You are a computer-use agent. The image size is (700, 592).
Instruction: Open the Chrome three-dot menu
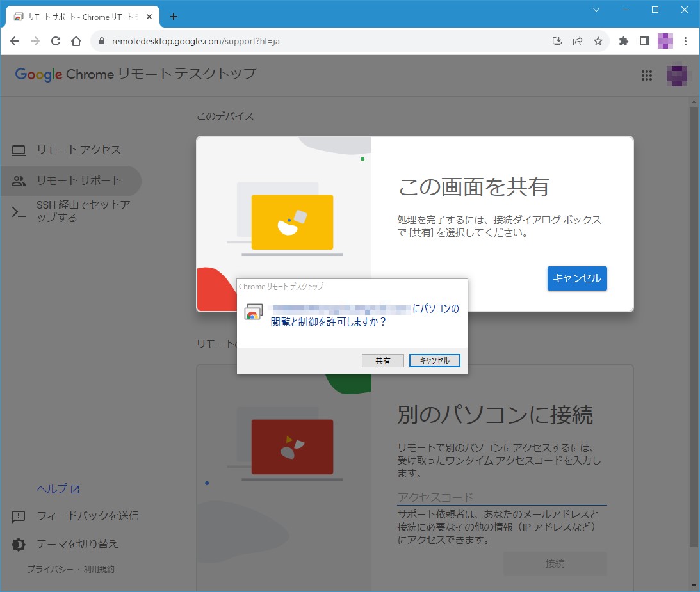tap(686, 41)
